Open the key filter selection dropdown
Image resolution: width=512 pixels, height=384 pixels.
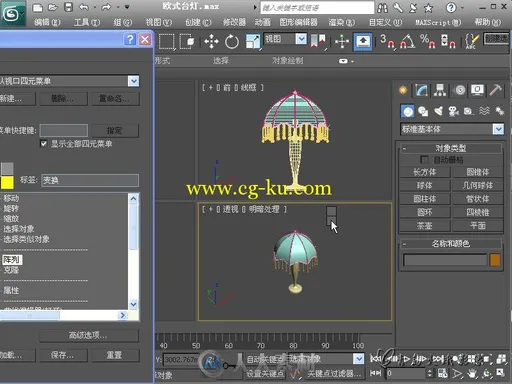(359, 359)
